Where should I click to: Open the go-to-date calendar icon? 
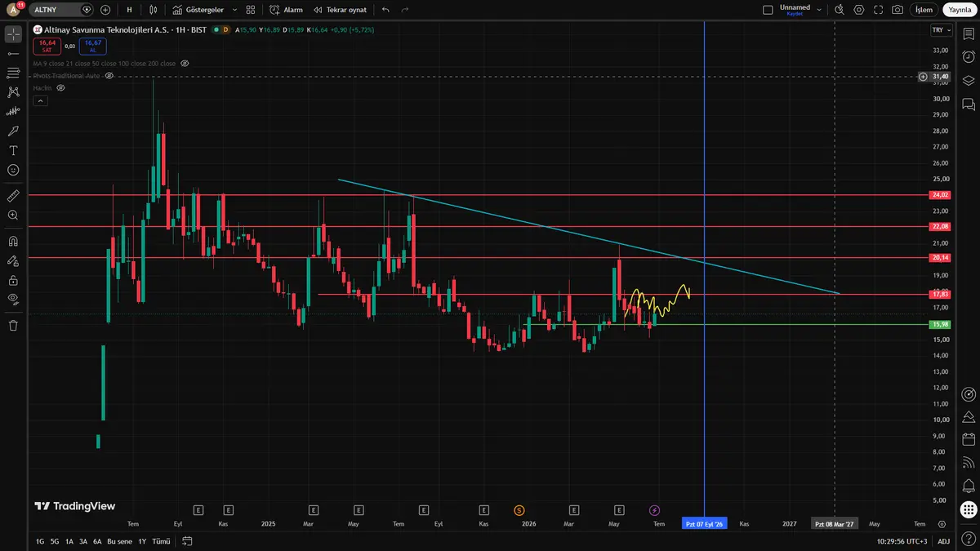coord(187,540)
